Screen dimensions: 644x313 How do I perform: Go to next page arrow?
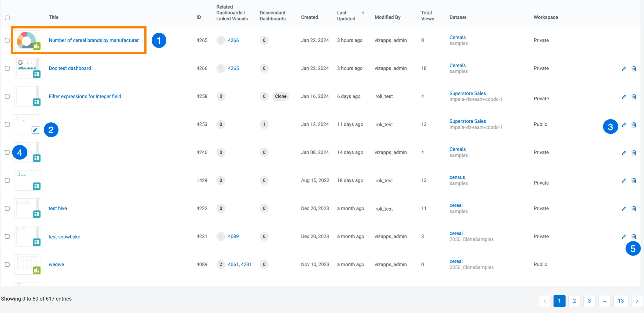click(x=637, y=301)
